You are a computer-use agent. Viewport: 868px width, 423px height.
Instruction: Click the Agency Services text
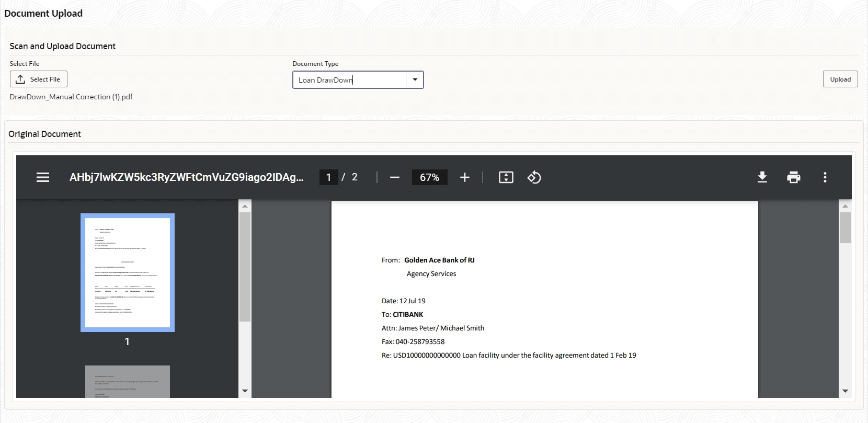click(431, 273)
